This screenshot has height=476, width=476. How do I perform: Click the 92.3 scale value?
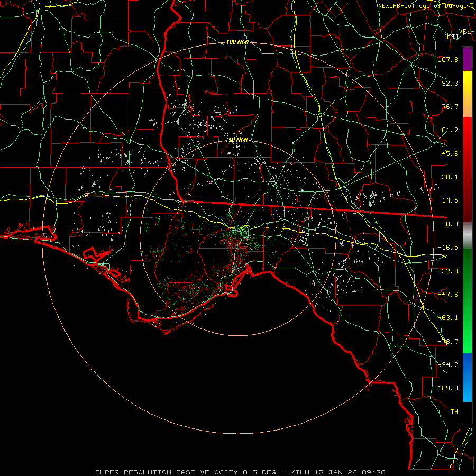click(450, 83)
